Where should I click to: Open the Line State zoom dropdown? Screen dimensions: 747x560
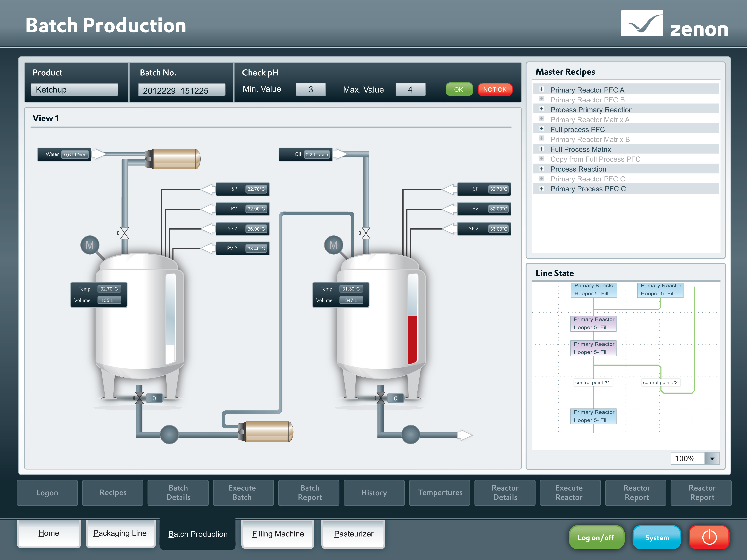click(713, 458)
